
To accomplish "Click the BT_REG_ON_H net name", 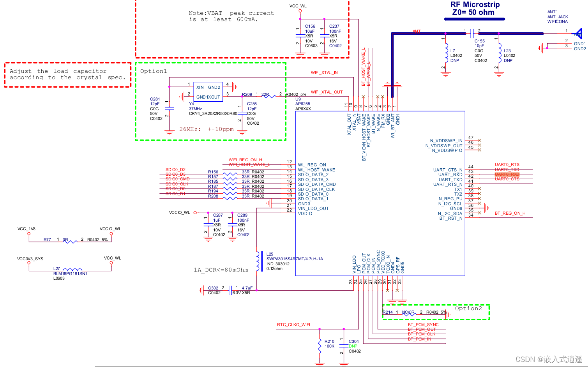I will [x=510, y=213].
